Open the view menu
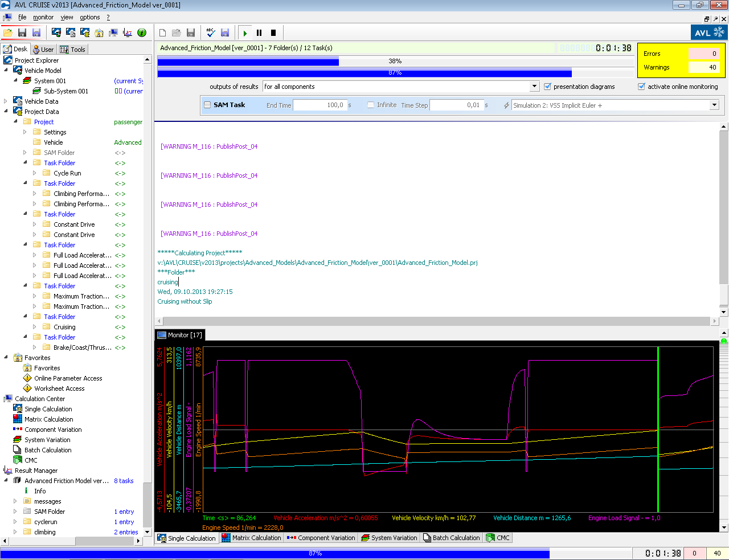This screenshot has height=560, width=729. click(x=67, y=17)
